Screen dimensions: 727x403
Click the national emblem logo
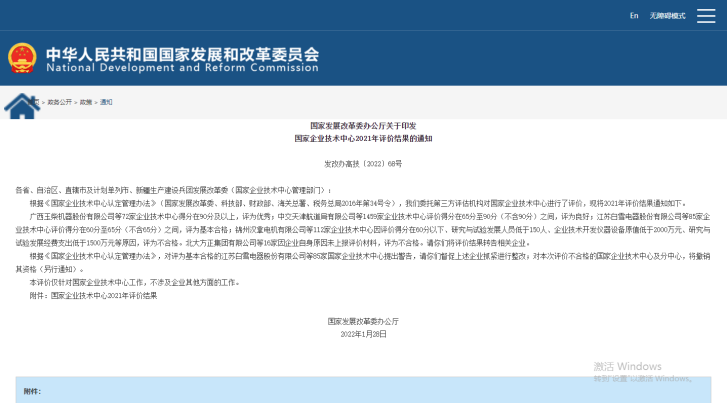20,58
